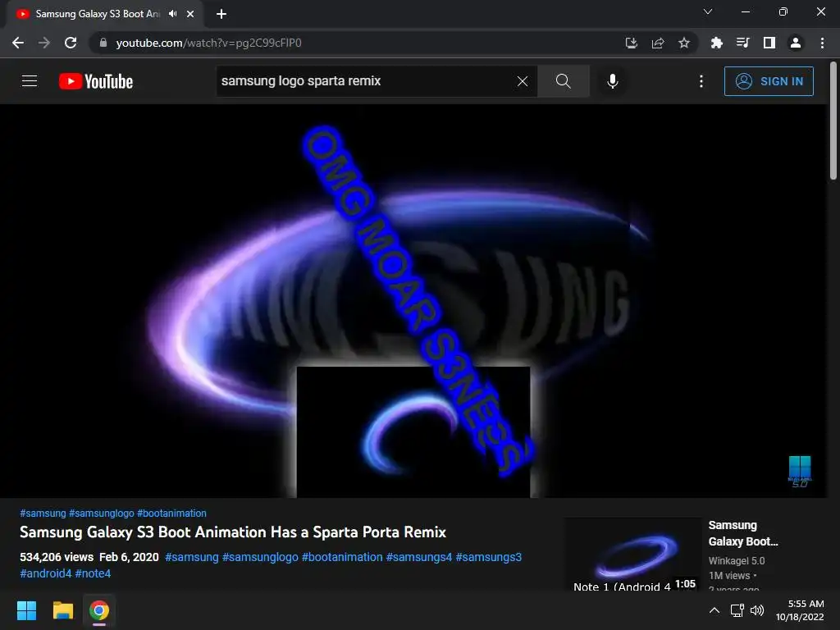Open YouTube hamburger guide menu
This screenshot has width=840, height=630.
point(30,81)
